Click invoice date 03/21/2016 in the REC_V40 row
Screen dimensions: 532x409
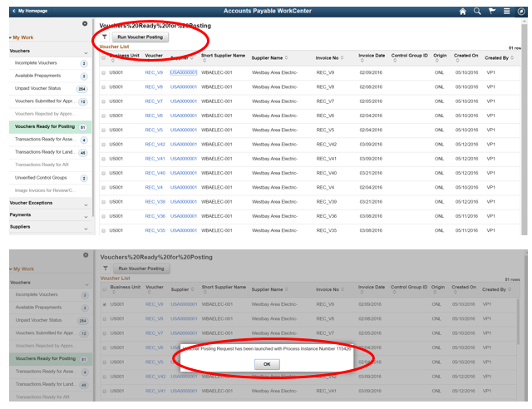pos(371,173)
